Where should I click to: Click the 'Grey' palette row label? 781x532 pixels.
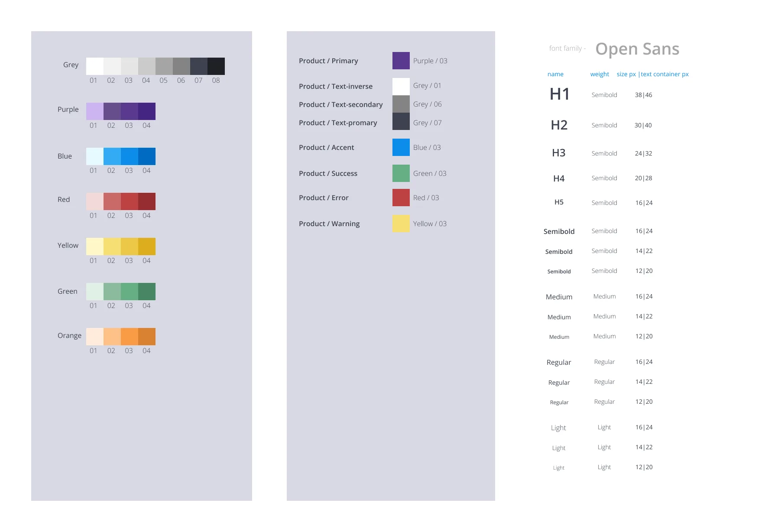[x=71, y=65]
